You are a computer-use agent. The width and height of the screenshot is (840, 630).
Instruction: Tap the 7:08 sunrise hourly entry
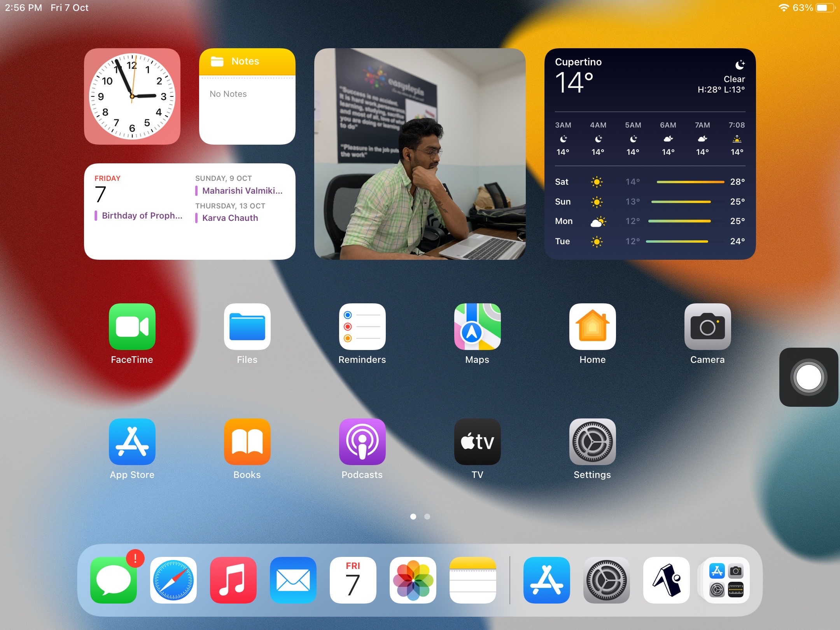737,138
